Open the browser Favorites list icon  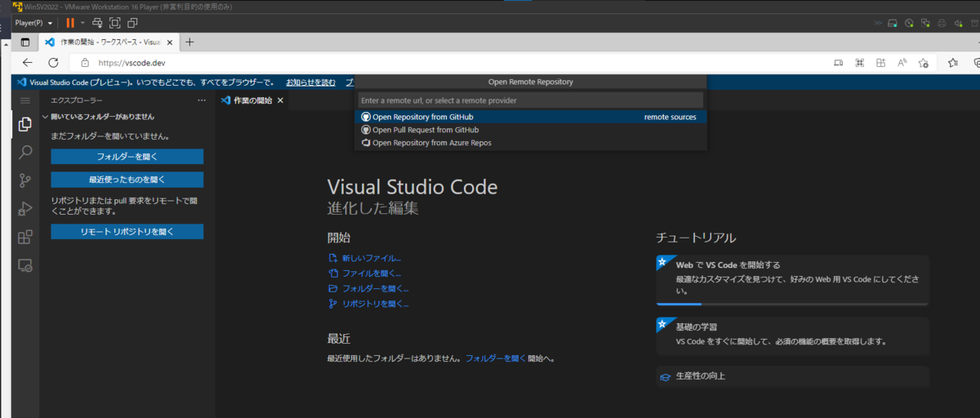click(x=952, y=63)
